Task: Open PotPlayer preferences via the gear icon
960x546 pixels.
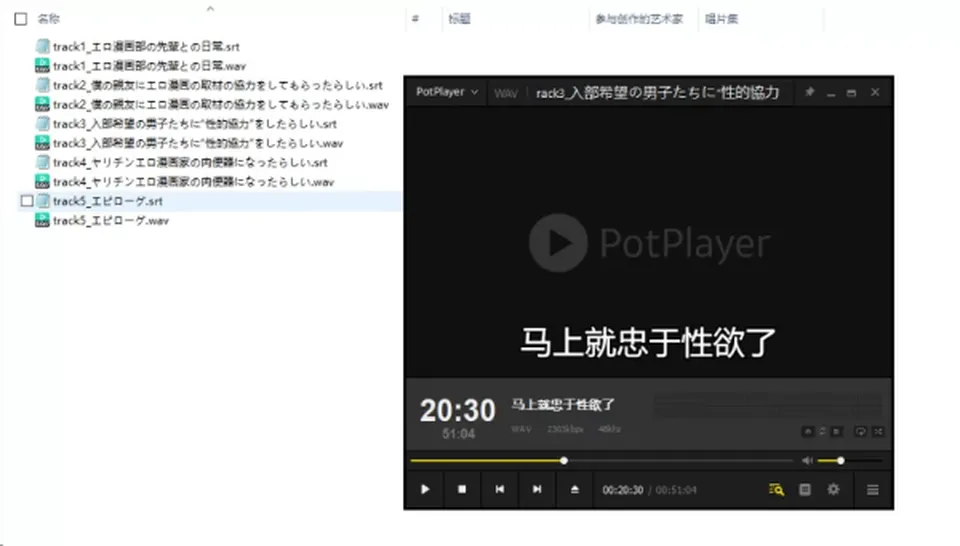Action: tap(833, 489)
